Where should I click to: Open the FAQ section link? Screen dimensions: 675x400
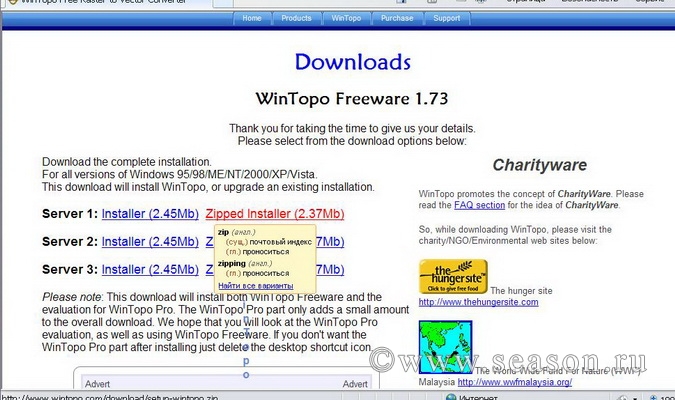click(479, 205)
